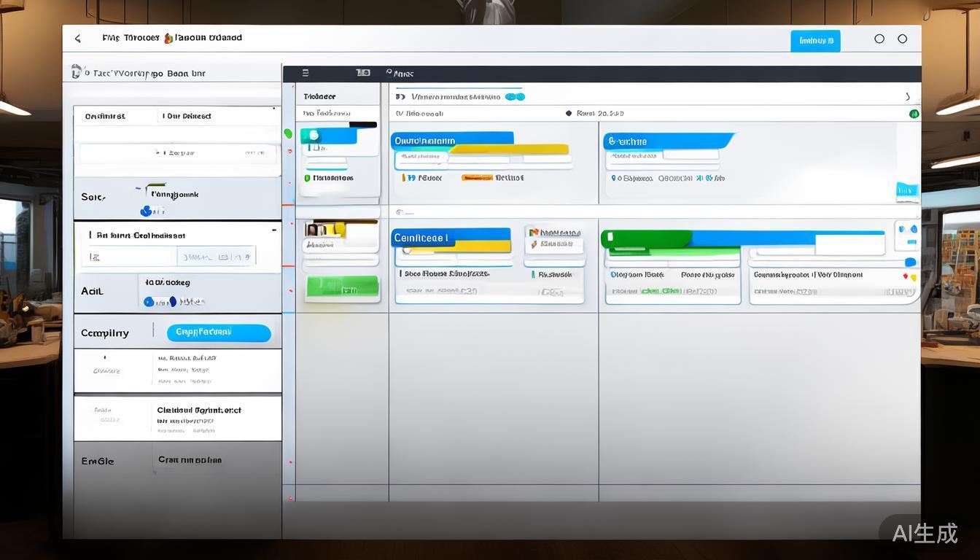Click the blue pill button in the Compilny row
Screen dimensions: 980x560
click(219, 332)
